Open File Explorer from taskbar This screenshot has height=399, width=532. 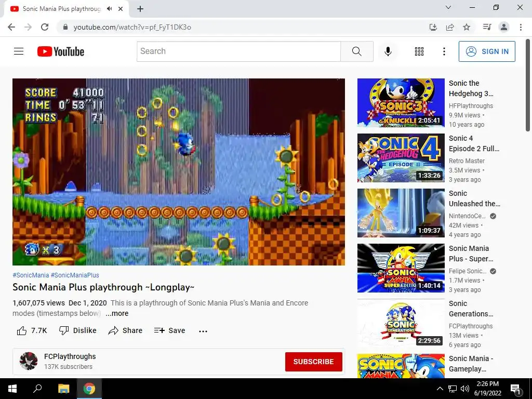63,389
